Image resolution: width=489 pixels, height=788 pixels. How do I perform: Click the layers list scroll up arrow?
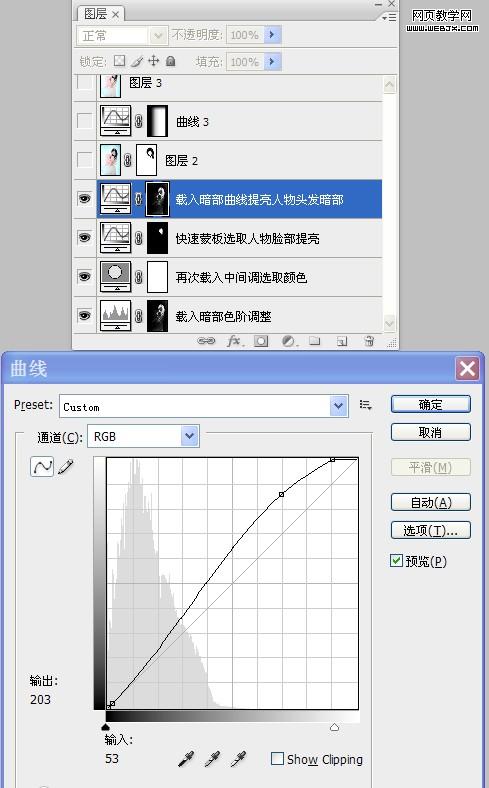pyautogui.click(x=389, y=84)
